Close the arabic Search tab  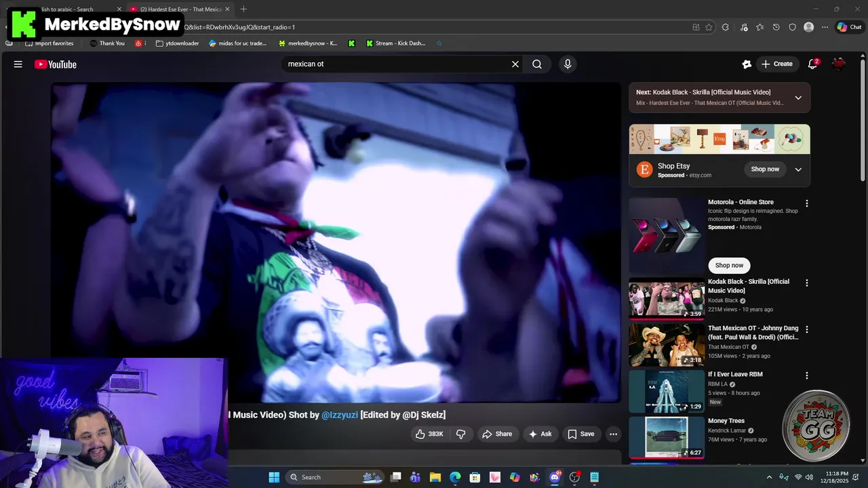coord(119,9)
